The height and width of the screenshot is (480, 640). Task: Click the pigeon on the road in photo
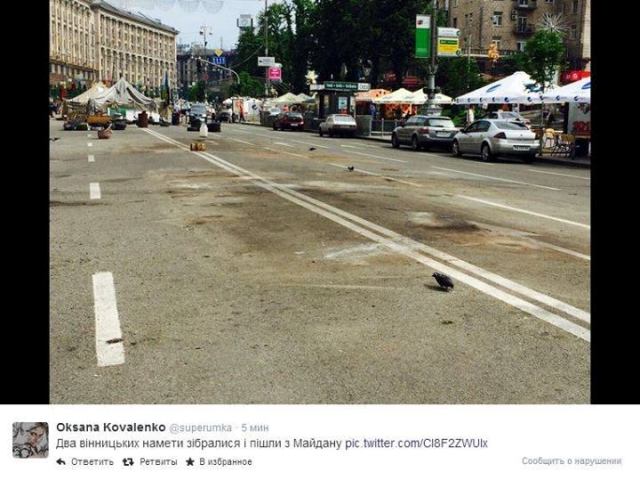443,281
